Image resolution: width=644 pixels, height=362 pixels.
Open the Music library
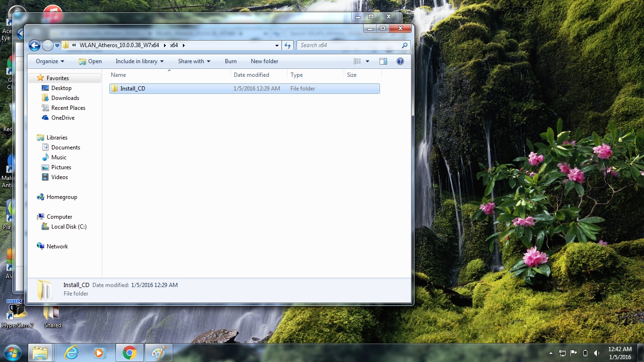click(59, 157)
